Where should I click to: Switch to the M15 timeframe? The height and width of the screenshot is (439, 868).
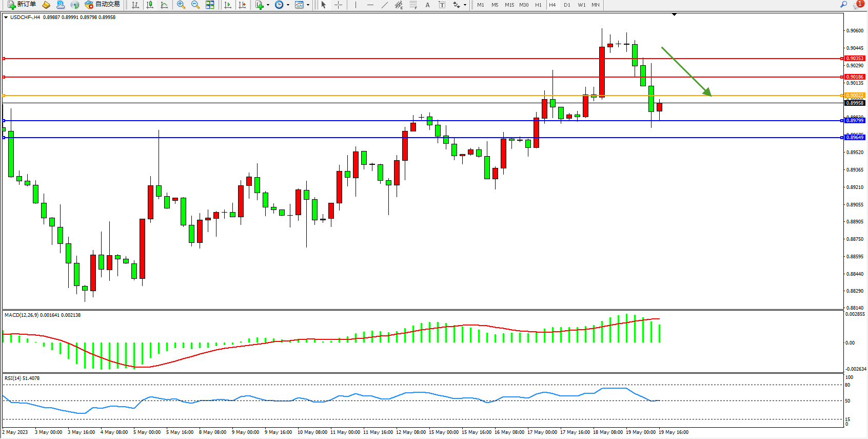509,5
